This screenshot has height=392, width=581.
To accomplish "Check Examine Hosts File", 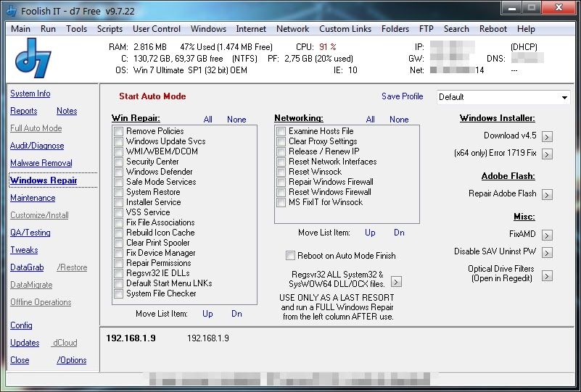I will pyautogui.click(x=281, y=131).
